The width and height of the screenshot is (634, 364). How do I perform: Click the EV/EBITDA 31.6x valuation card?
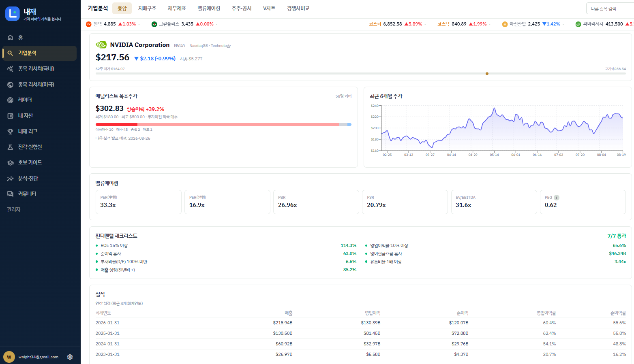494,202
